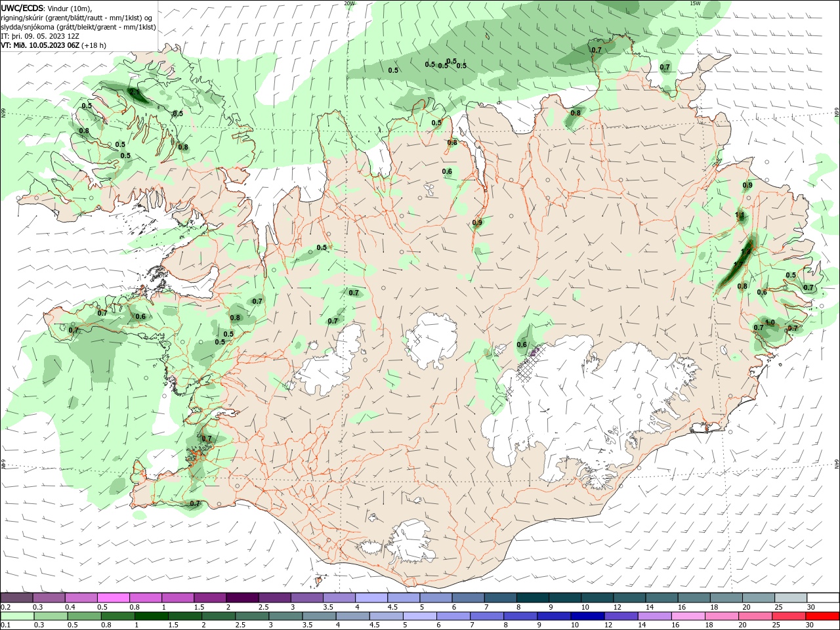Click the init time 'IT: þri. 09. 05. 2023 12Z'
Screen dimensions: 840x630
(x=41, y=36)
